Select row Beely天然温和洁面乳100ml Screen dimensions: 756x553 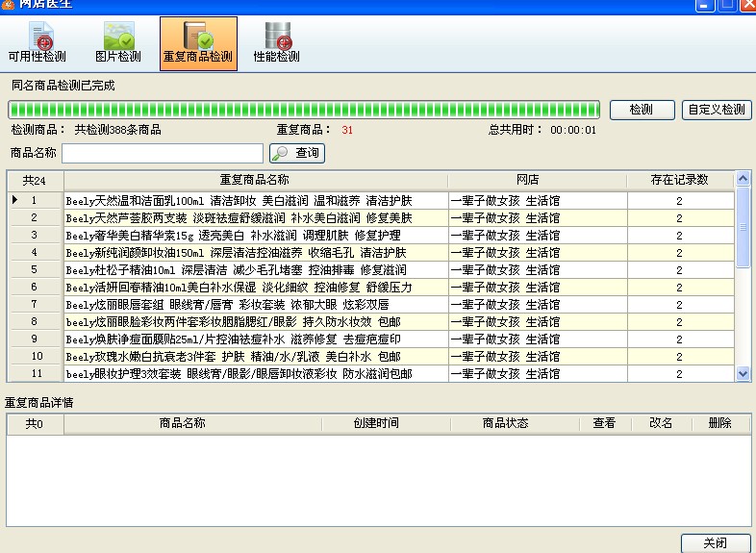point(370,201)
